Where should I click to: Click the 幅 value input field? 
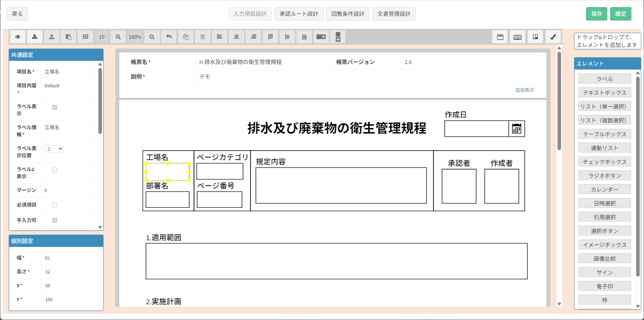tap(69, 258)
